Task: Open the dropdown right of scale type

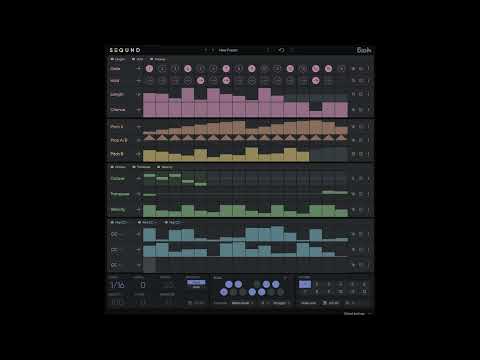Action: (x=282, y=303)
